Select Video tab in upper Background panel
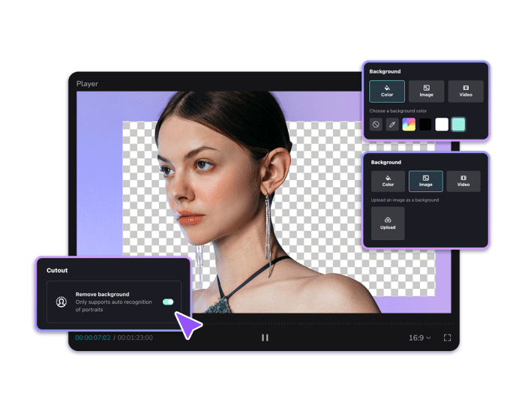 coord(466,91)
